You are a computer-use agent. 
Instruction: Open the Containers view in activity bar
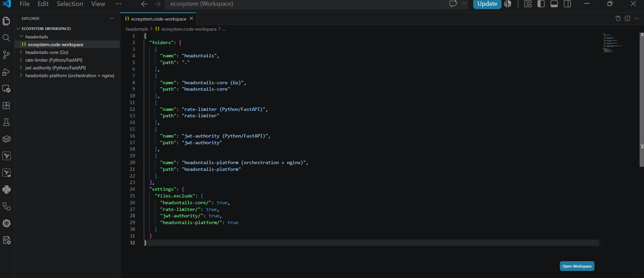point(6,139)
